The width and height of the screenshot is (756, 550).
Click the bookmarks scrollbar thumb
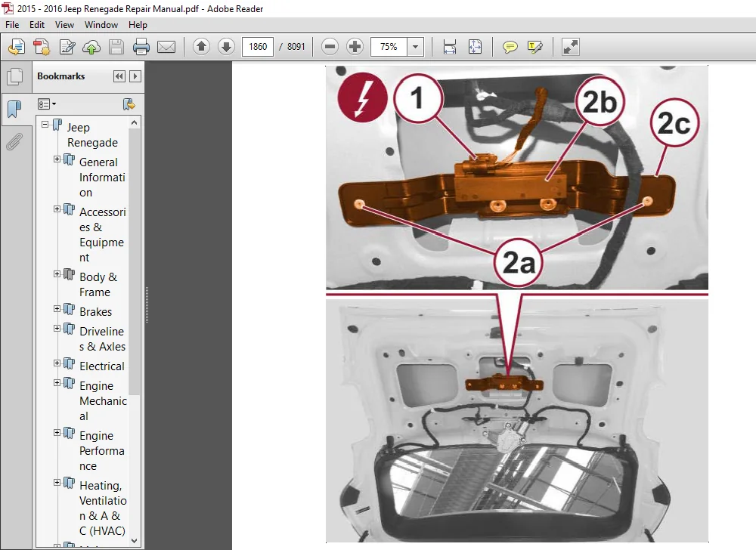[x=135, y=262]
